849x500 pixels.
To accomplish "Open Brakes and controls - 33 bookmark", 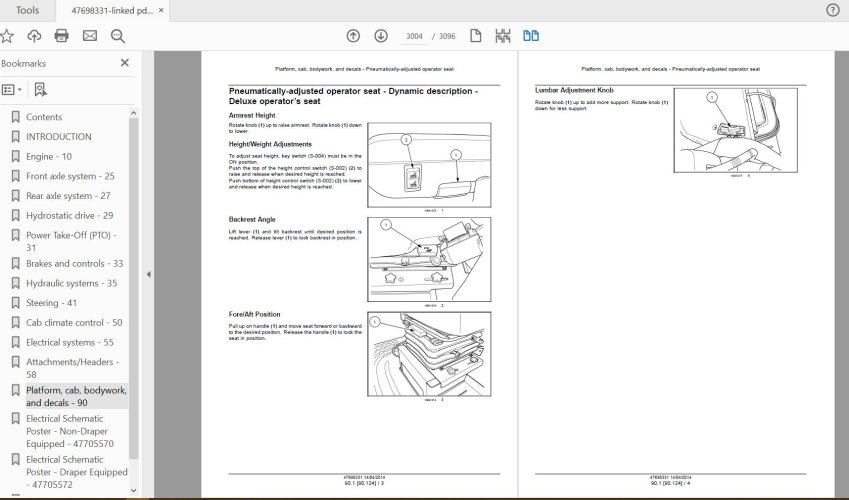I will 75,263.
